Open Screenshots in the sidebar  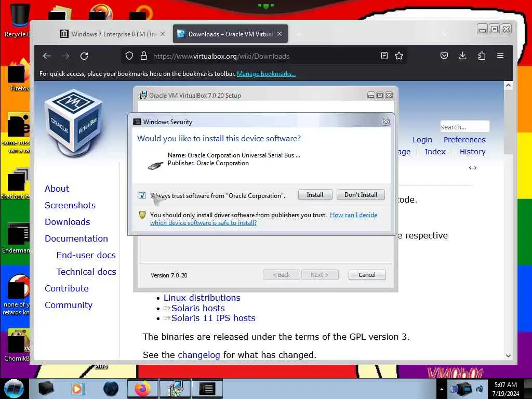(x=70, y=205)
